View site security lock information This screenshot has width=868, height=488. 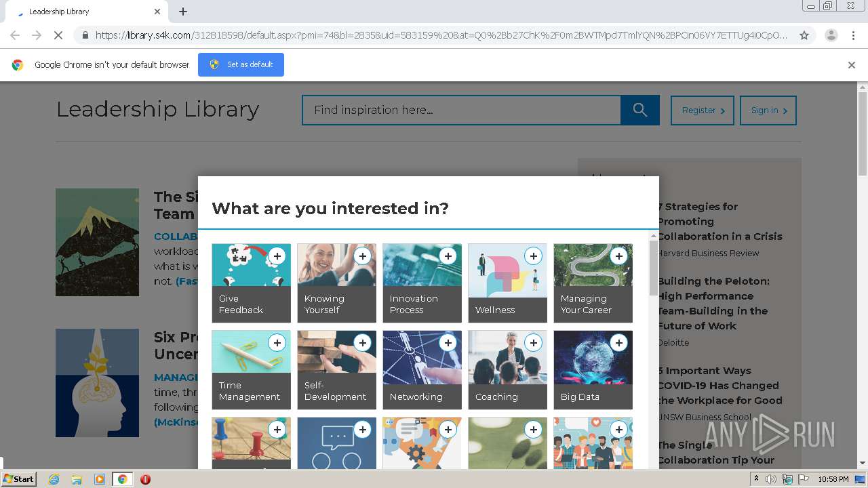[85, 35]
